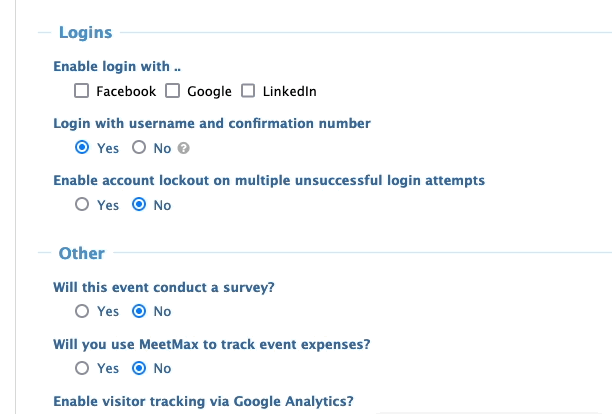This screenshot has width=612, height=414.
Task: Choose No for account lockout
Action: coord(140,205)
